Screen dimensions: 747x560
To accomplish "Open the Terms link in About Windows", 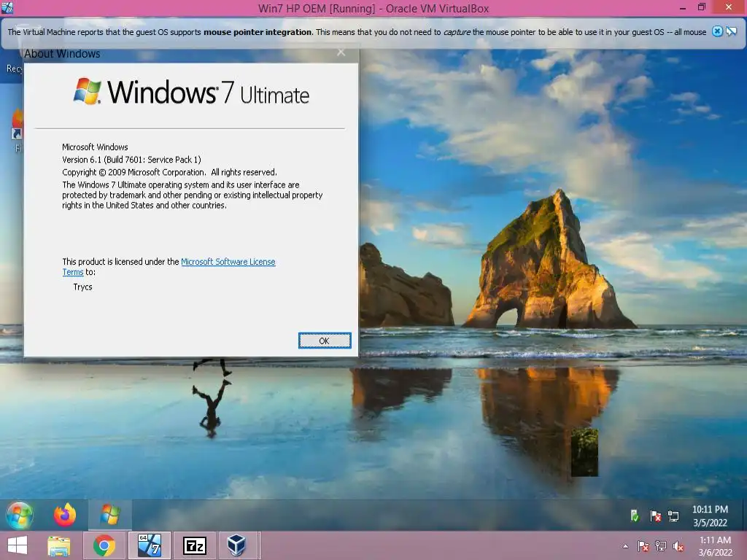I will click(73, 272).
